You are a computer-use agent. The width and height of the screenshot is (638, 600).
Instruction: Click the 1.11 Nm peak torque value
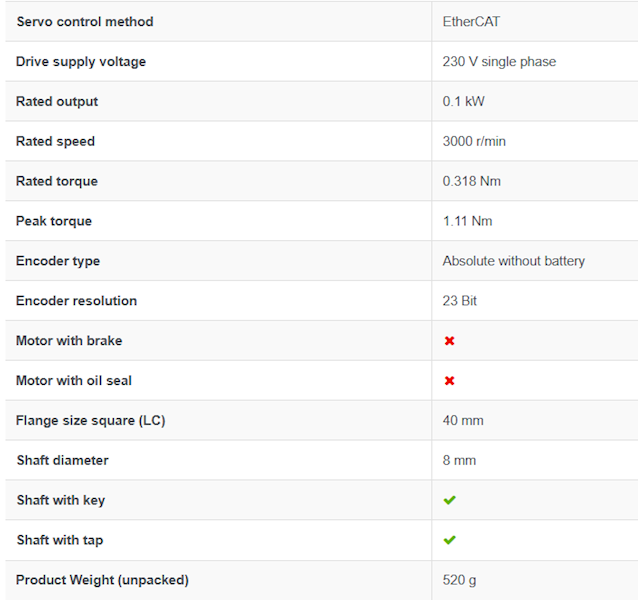468,221
